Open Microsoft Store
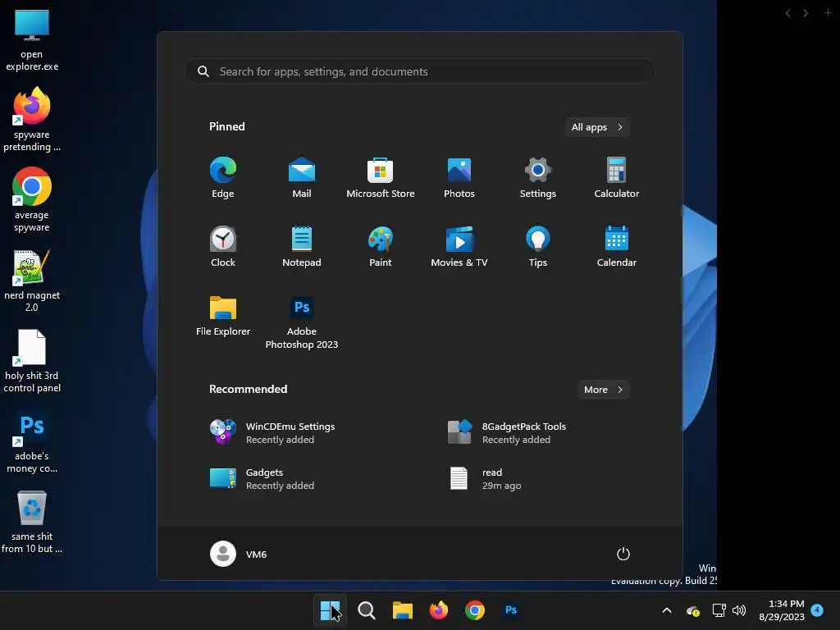 381,178
